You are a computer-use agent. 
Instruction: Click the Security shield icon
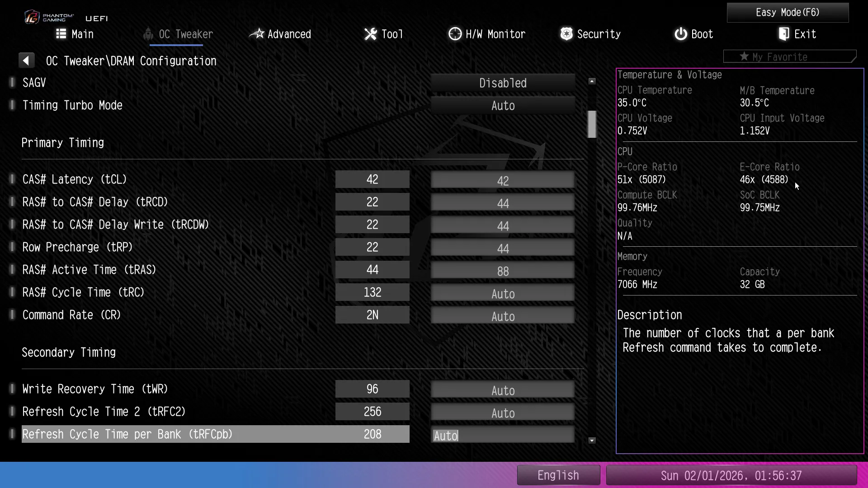(x=566, y=34)
